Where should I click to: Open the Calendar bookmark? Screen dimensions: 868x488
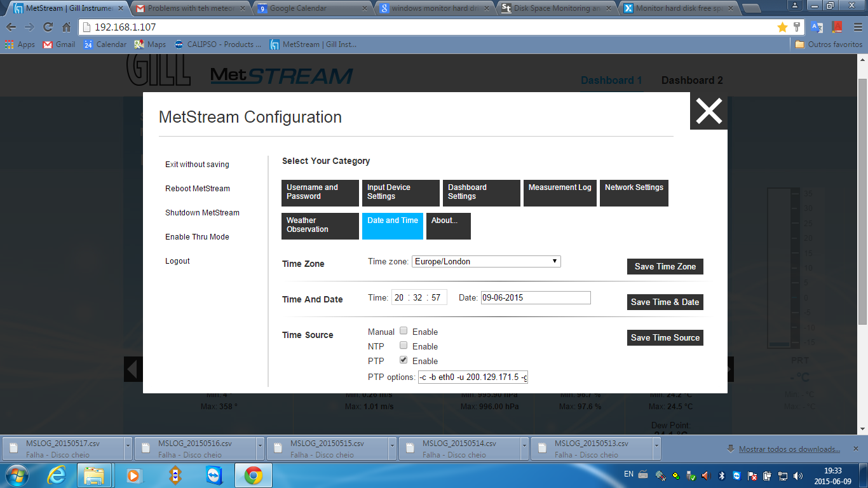tap(105, 44)
